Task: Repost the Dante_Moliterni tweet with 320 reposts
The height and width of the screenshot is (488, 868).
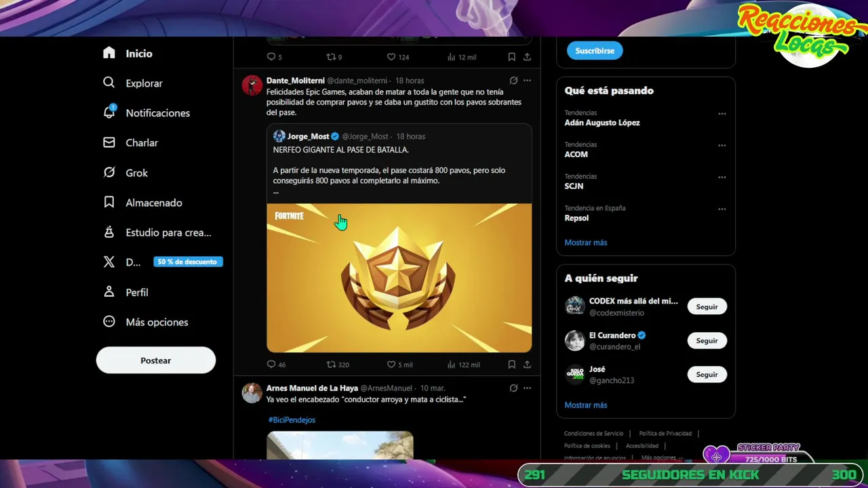Action: (338, 365)
